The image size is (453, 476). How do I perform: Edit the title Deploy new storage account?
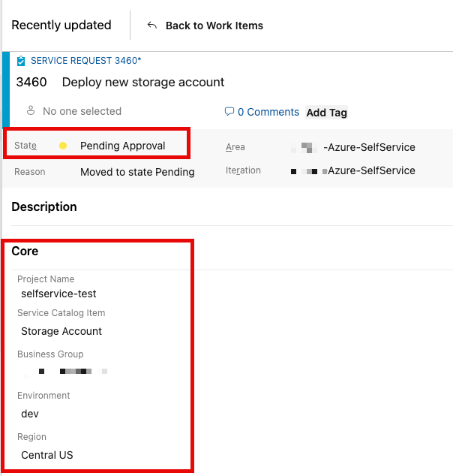tap(143, 83)
